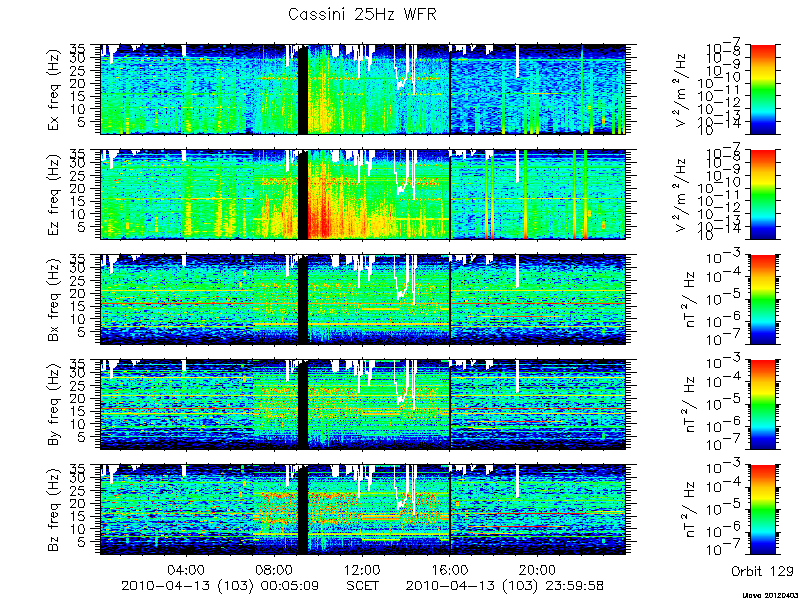Image resolution: width=800 pixels, height=600 pixels.
Task: Click the '16:00' time axis label
Action: (451, 569)
